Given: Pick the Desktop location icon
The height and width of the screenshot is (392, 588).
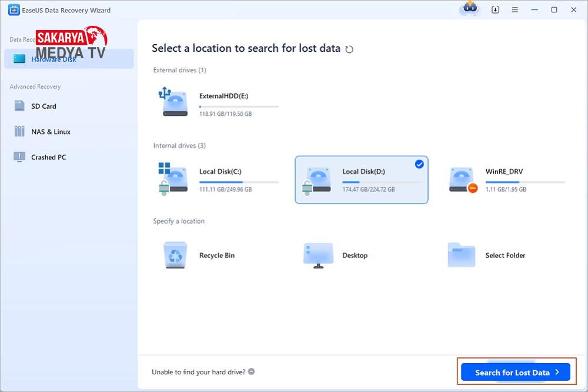Looking at the screenshot, I should tap(318, 255).
